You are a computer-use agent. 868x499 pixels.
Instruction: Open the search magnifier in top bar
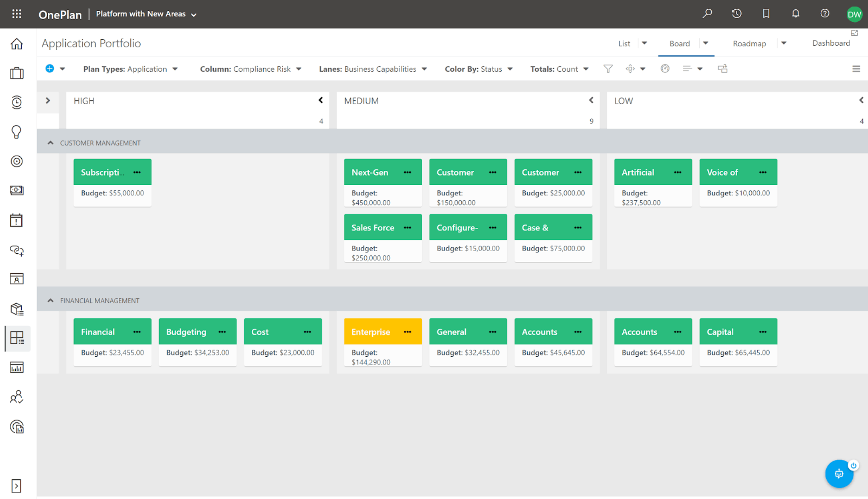[x=707, y=14]
